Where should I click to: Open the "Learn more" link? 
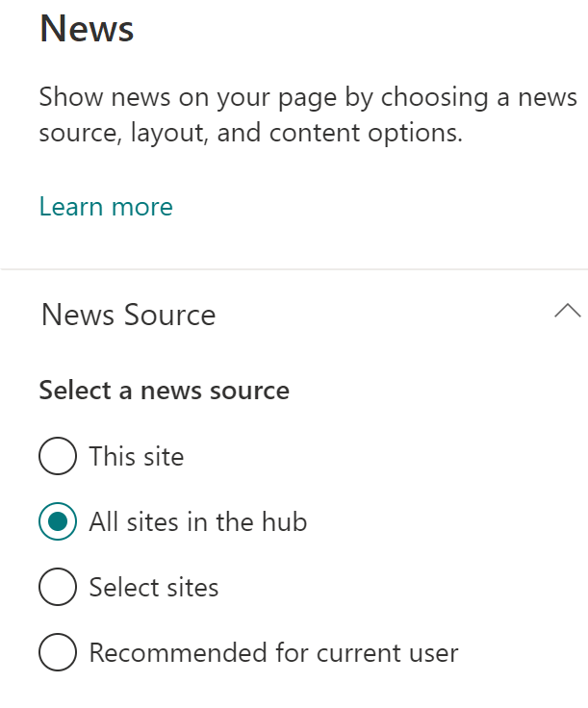pos(106,207)
